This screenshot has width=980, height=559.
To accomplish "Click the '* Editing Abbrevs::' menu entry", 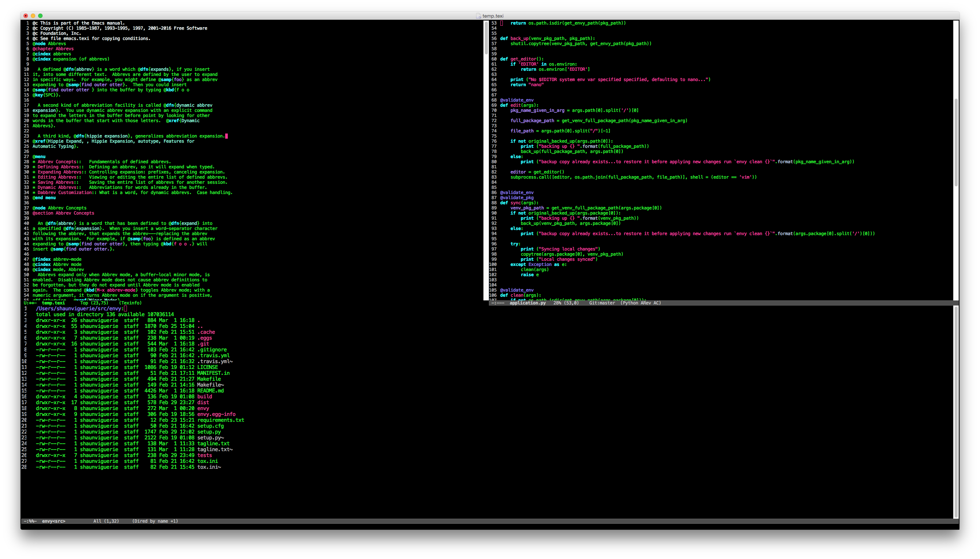I will click(57, 177).
